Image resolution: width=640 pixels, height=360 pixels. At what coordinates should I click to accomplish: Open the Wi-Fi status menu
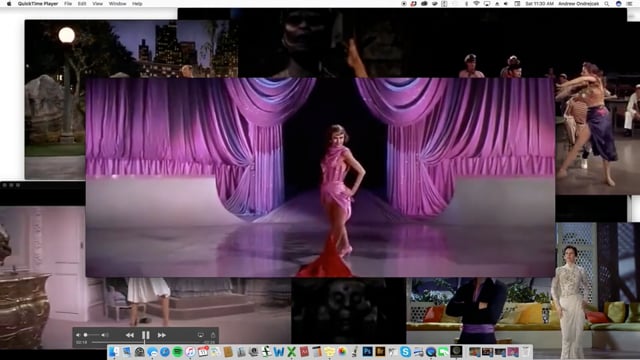click(x=476, y=4)
